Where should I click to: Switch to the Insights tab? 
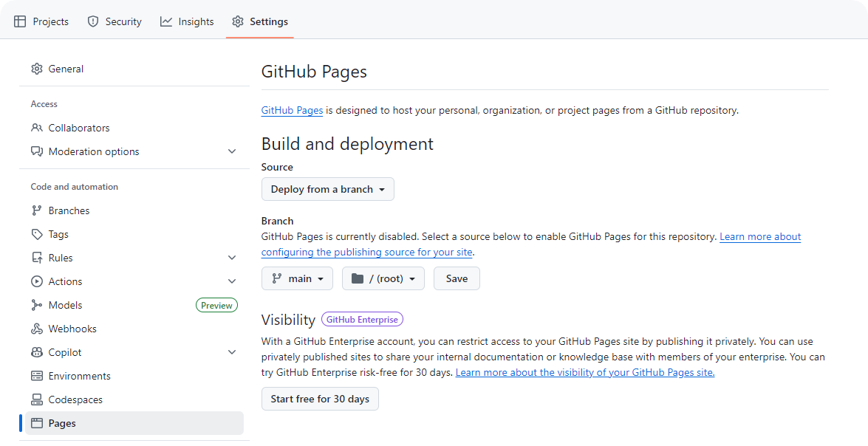(x=187, y=21)
